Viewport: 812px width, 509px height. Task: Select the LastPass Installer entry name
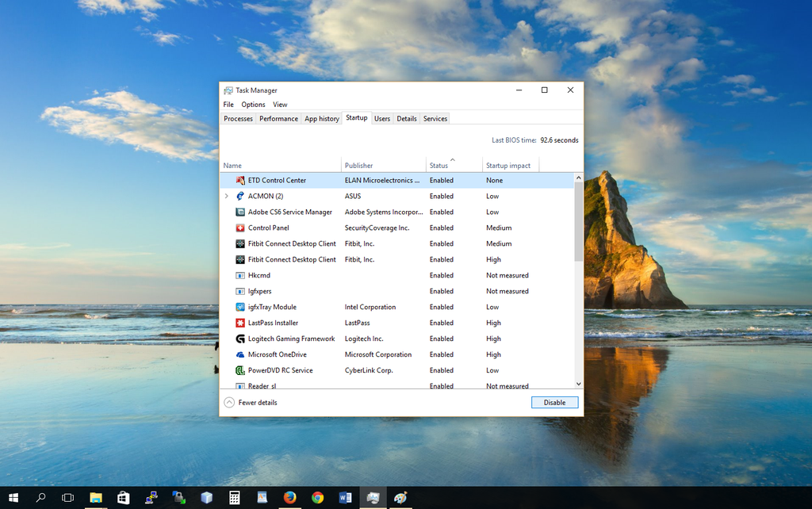click(x=273, y=323)
